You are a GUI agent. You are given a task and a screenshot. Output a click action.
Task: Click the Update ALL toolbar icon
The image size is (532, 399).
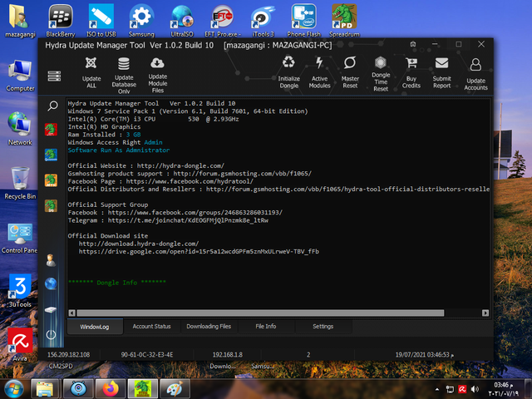click(x=91, y=72)
